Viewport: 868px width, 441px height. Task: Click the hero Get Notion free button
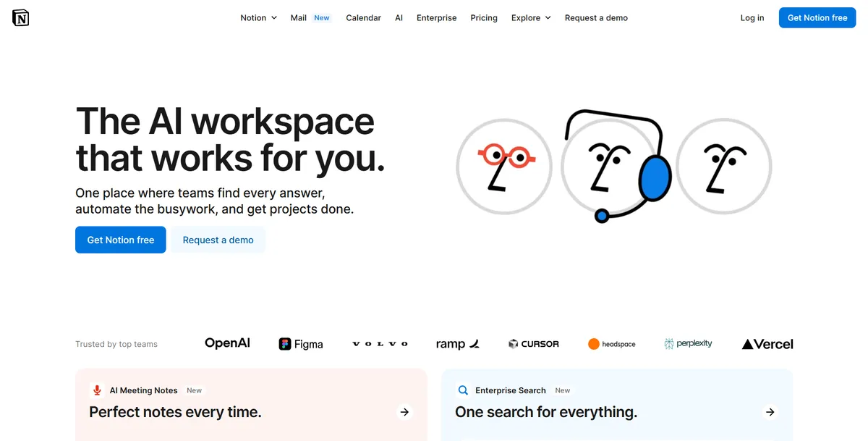[121, 240]
